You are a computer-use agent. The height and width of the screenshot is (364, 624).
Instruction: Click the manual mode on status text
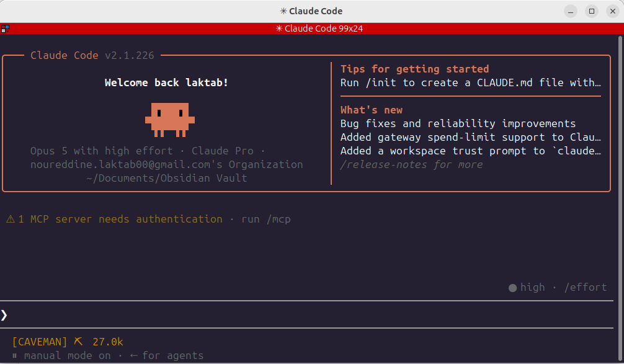point(67,356)
